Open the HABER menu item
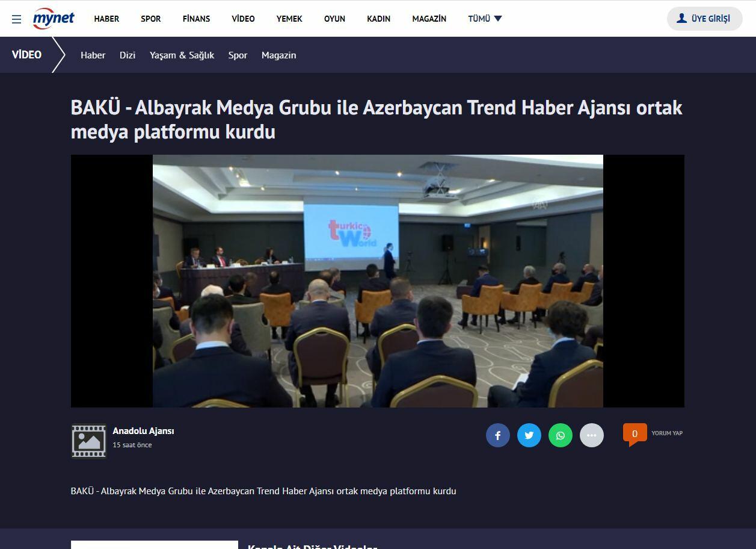 pyautogui.click(x=106, y=19)
